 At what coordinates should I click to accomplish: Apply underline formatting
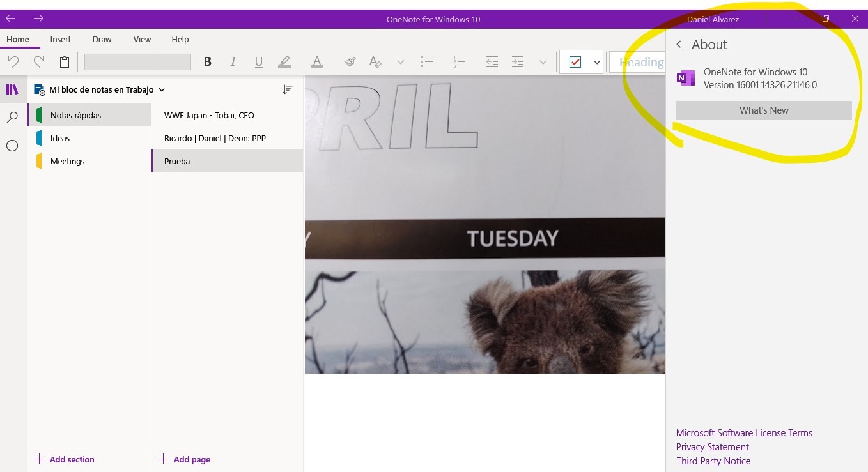[x=258, y=62]
